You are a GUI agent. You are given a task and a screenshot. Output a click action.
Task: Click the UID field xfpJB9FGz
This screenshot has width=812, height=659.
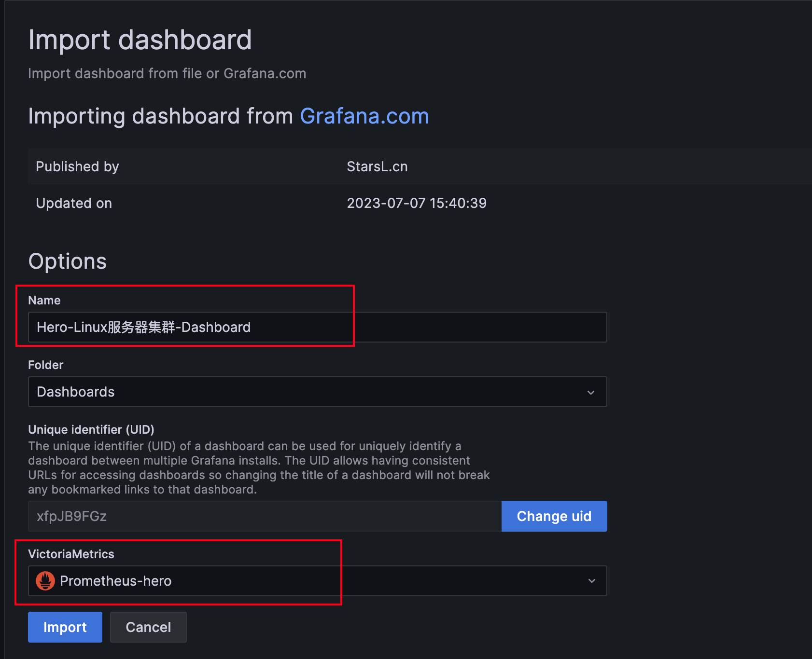tap(265, 516)
